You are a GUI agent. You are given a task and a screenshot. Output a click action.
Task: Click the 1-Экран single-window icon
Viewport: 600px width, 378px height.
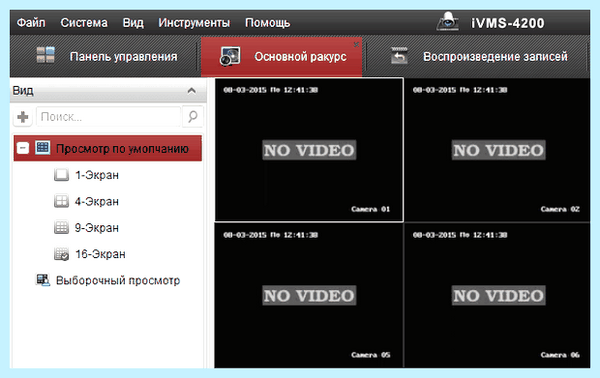tap(61, 175)
